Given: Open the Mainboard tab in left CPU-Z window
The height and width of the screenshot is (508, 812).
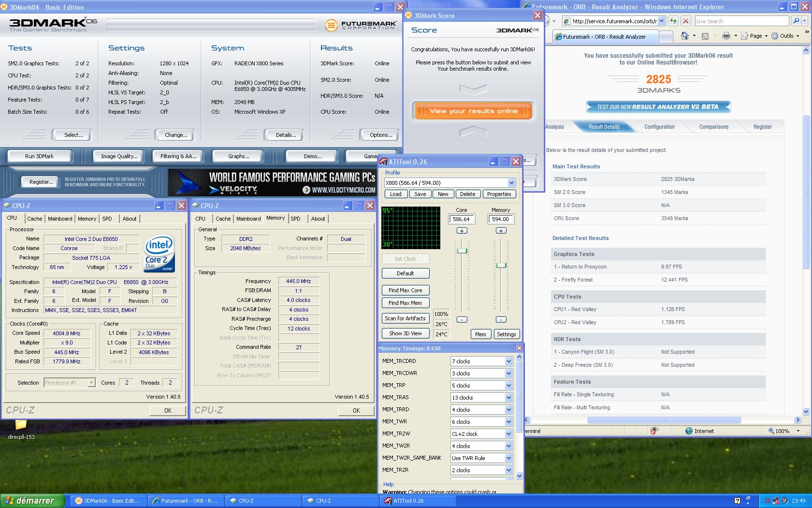Looking at the screenshot, I should [x=60, y=219].
